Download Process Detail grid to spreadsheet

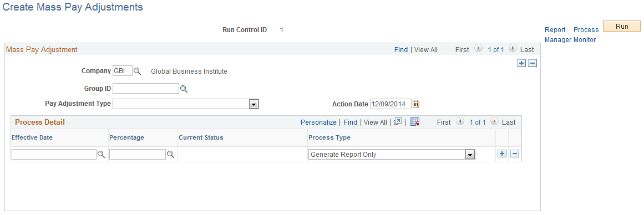coord(415,121)
